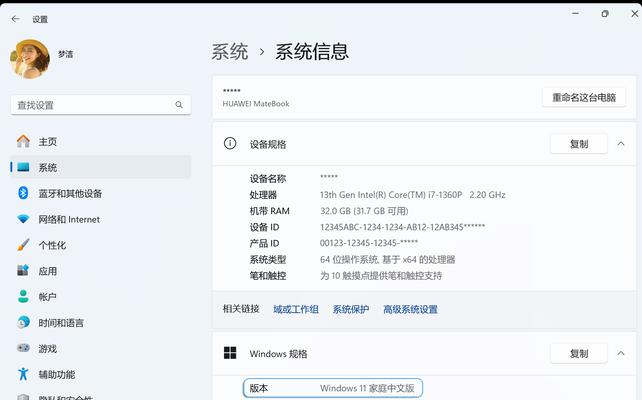
Task: Click the search magnifier icon
Action: coord(179,105)
